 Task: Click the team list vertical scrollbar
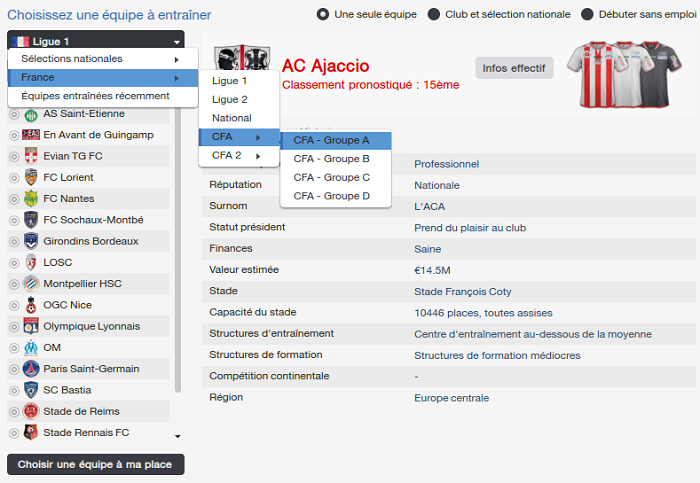178,250
